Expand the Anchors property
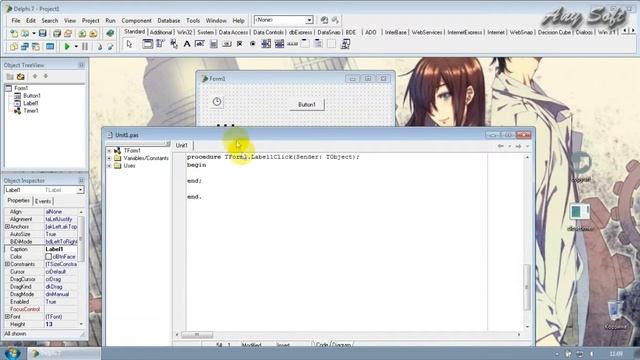640x360 pixels. 7,227
